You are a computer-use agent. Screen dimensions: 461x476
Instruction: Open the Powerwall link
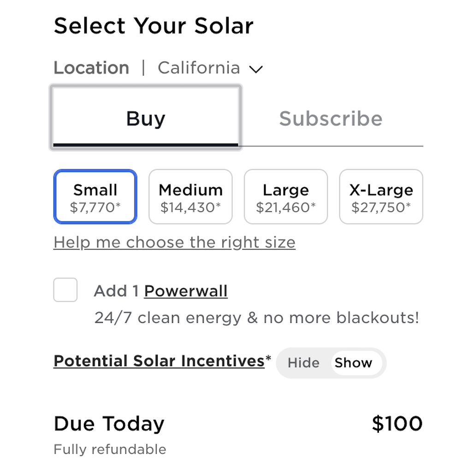(186, 291)
